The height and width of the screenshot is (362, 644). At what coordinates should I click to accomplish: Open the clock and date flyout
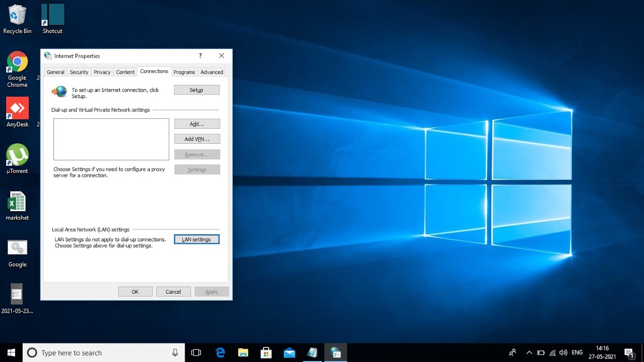click(602, 352)
